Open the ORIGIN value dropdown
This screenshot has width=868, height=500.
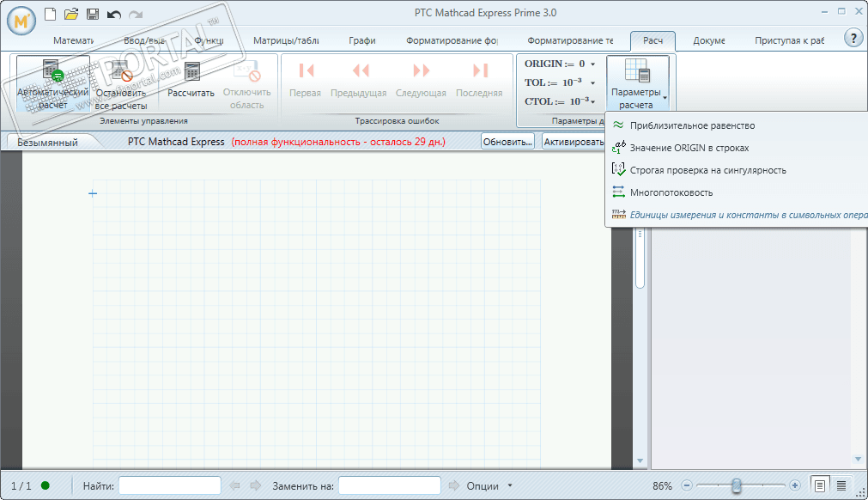592,64
